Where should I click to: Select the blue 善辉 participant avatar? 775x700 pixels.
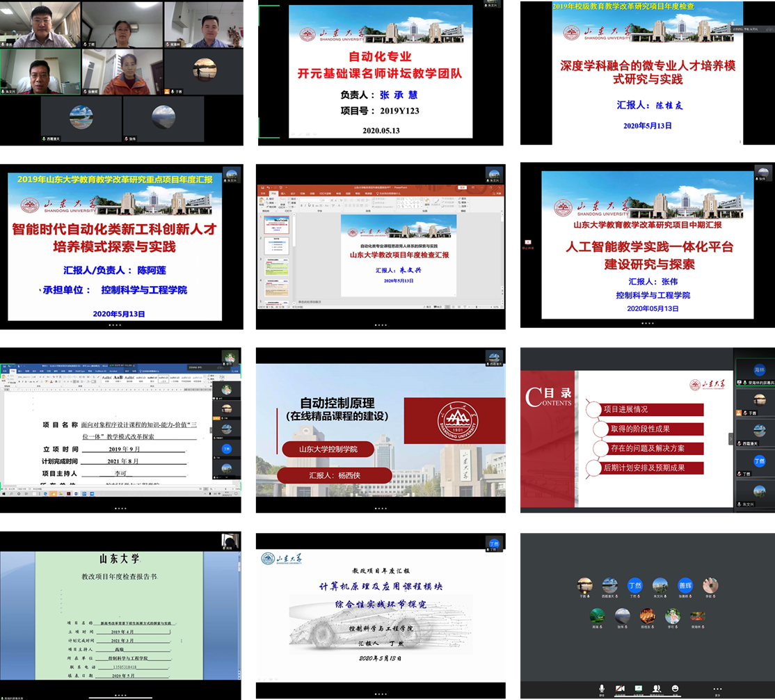[685, 585]
